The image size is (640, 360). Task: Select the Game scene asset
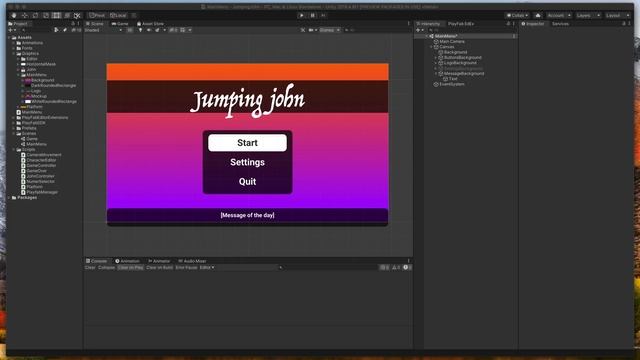[x=29, y=139]
